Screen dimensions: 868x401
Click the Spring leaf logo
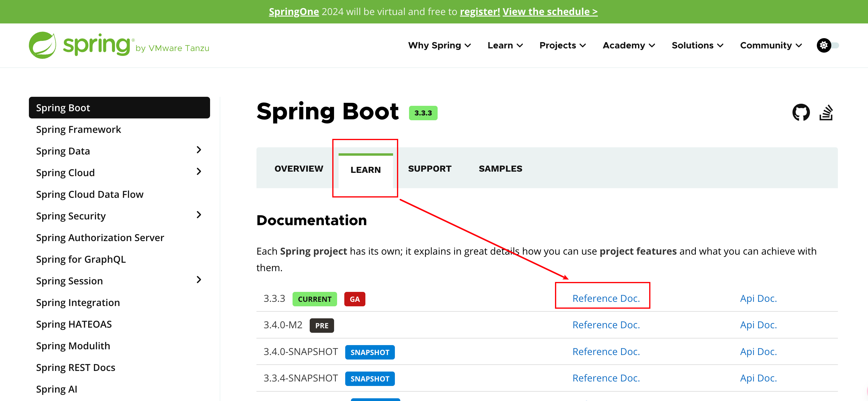click(42, 45)
